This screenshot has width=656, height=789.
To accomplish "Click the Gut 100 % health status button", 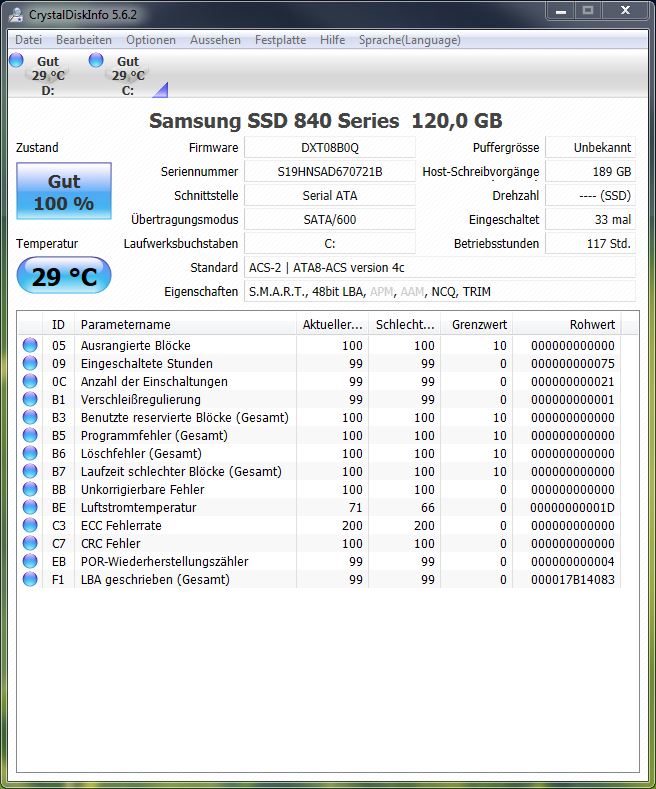I will (64, 191).
